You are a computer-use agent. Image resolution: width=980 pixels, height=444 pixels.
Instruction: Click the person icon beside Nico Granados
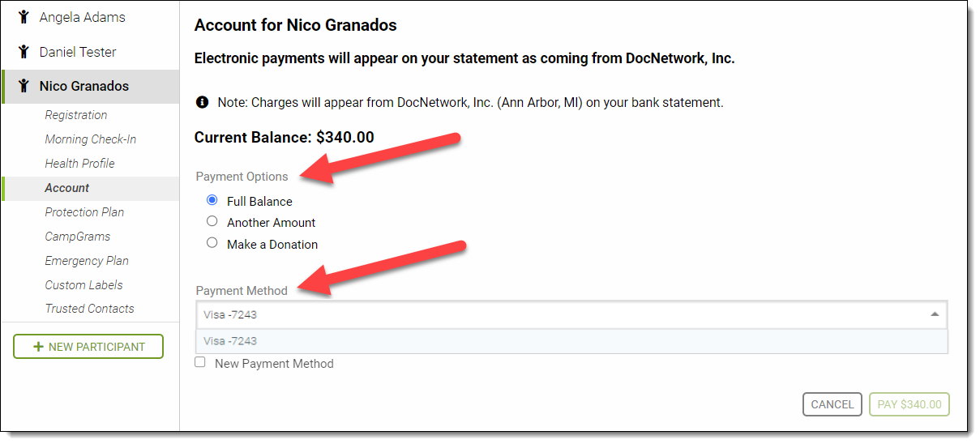coord(24,86)
